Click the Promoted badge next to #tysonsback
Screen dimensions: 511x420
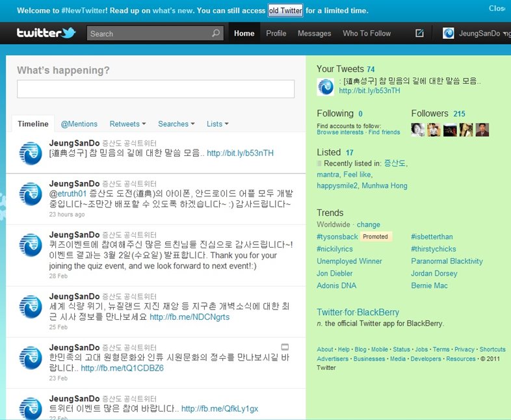(x=375, y=237)
